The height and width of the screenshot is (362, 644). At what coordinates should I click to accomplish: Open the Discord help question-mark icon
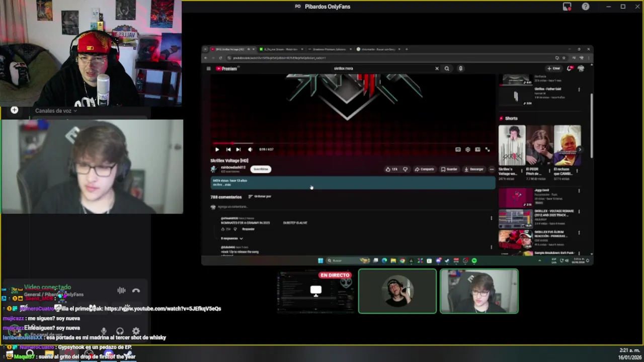coord(586,7)
